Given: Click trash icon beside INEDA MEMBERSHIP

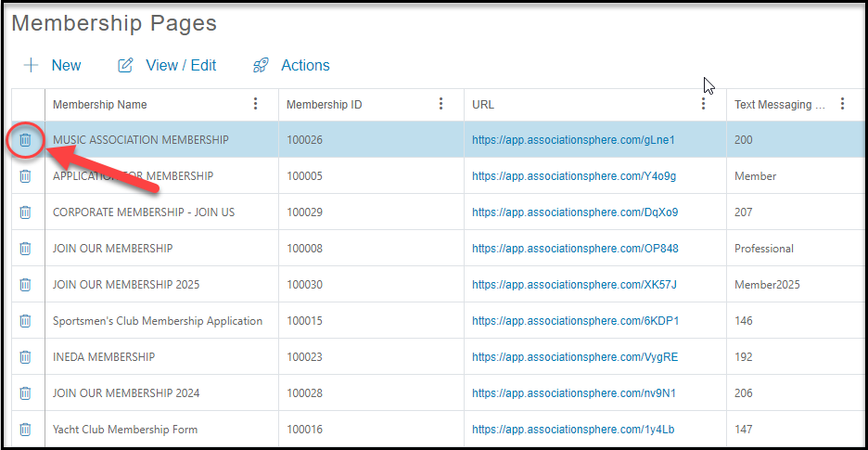Looking at the screenshot, I should (x=25, y=357).
